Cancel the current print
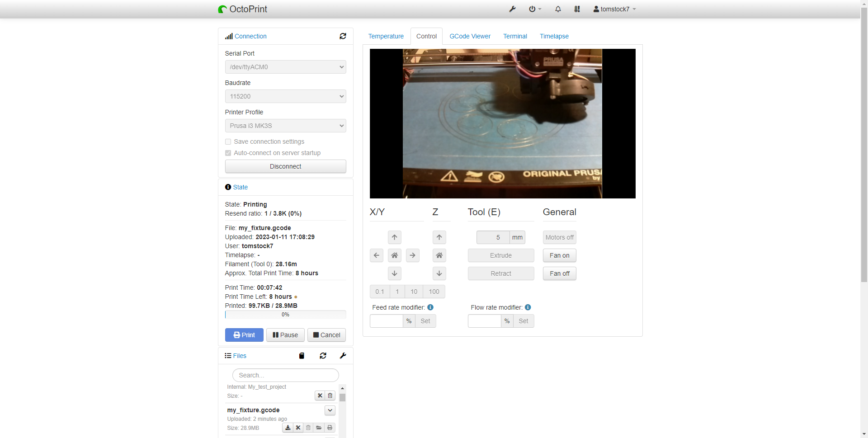The height and width of the screenshot is (438, 868). [327, 335]
